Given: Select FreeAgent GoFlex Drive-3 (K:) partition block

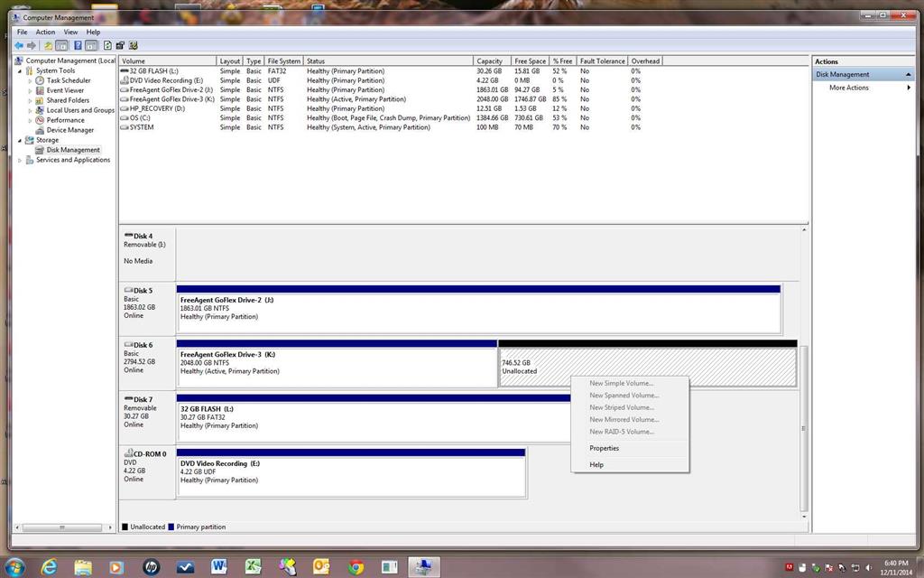Looking at the screenshot, I should pos(337,364).
